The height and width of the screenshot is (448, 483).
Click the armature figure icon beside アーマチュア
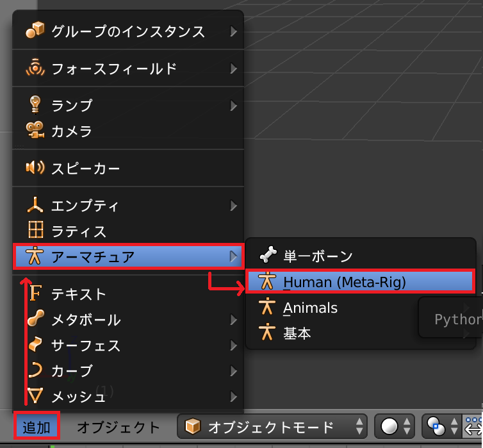pyautogui.click(x=35, y=256)
